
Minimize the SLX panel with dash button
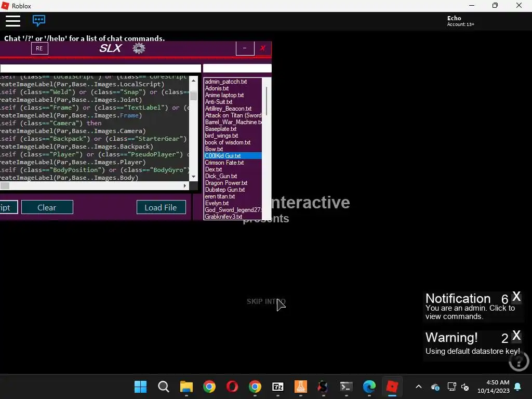(245, 48)
